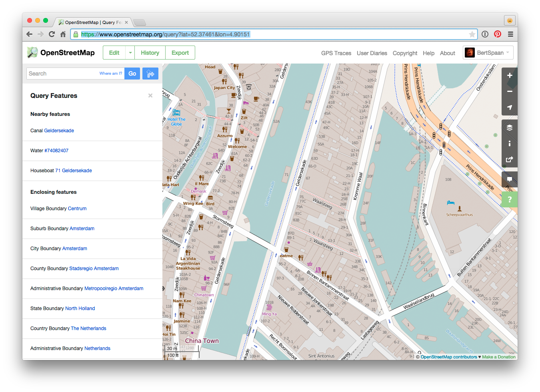This screenshot has width=540, height=392.
Task: Click the Make a Donation link
Action: point(499,357)
